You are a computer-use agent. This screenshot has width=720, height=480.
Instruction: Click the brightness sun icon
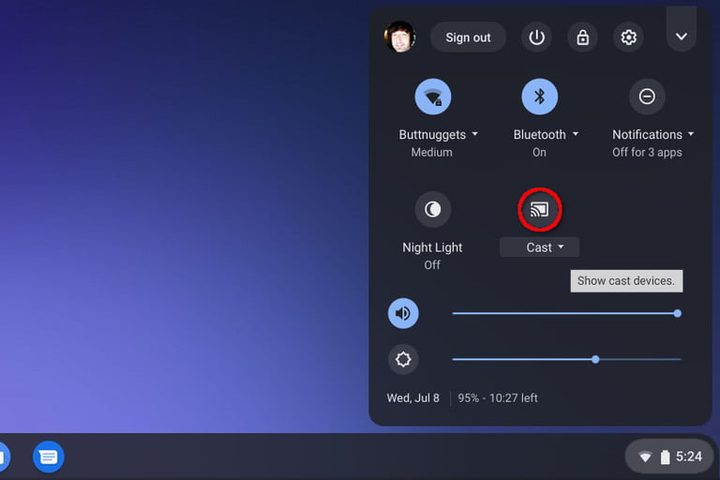(403, 359)
